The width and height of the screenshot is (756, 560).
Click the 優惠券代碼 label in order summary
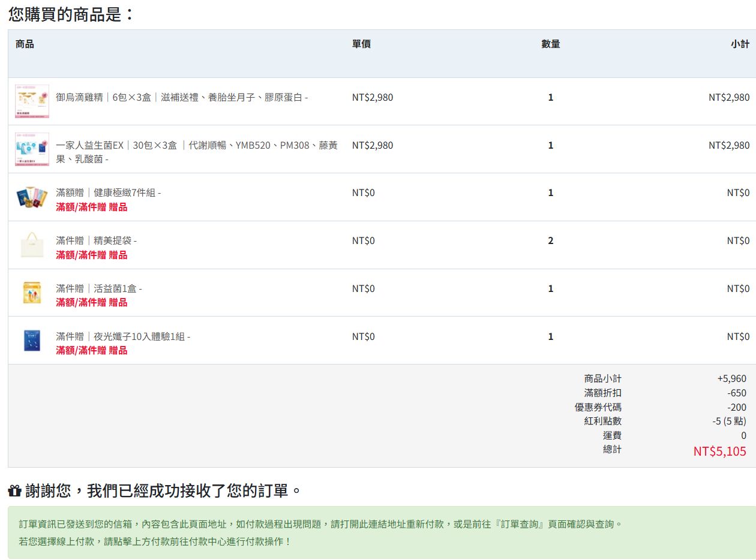point(598,407)
